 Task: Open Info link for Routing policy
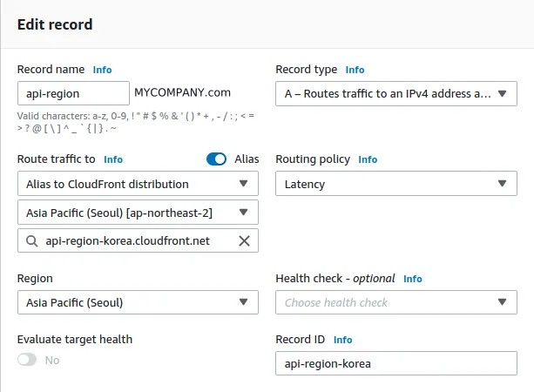368,160
